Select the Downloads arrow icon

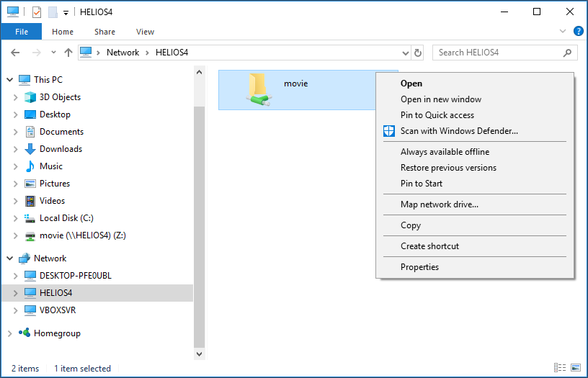pyautogui.click(x=30, y=149)
